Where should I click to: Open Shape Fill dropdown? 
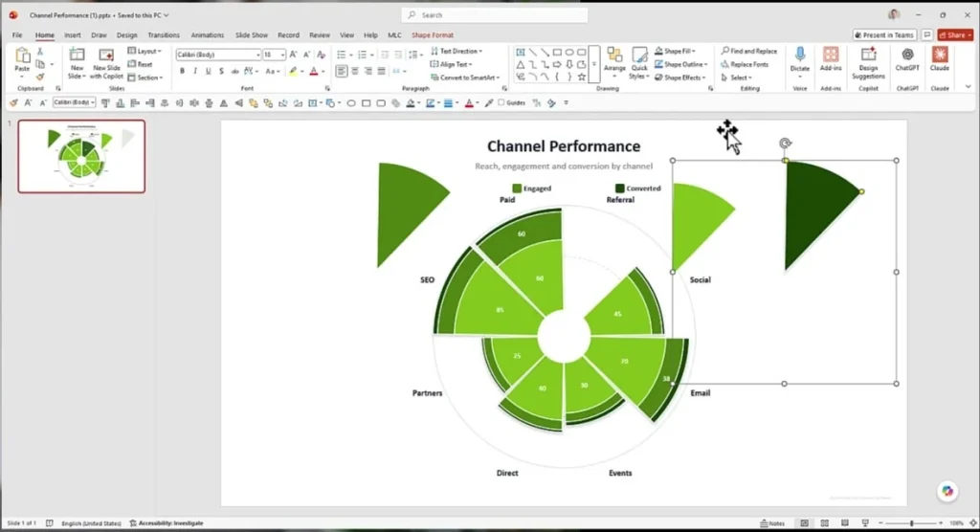pos(675,52)
